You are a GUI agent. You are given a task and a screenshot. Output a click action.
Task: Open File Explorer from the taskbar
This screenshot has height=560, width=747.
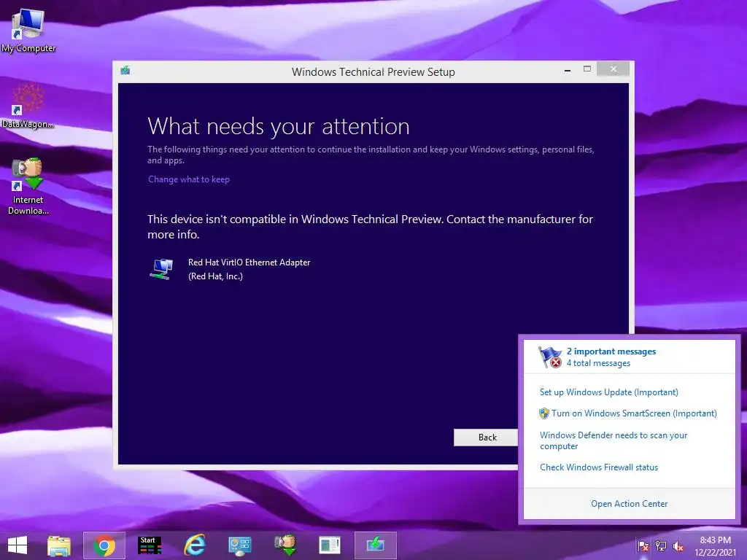point(59,545)
